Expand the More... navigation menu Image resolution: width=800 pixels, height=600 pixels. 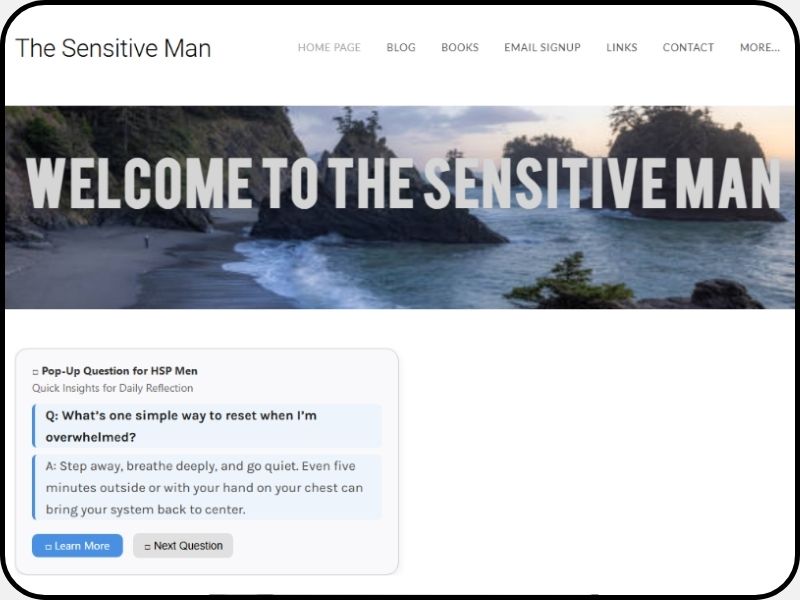760,47
